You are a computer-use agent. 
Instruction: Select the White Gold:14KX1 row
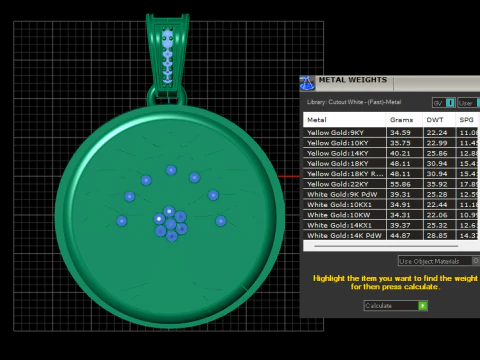point(390,225)
